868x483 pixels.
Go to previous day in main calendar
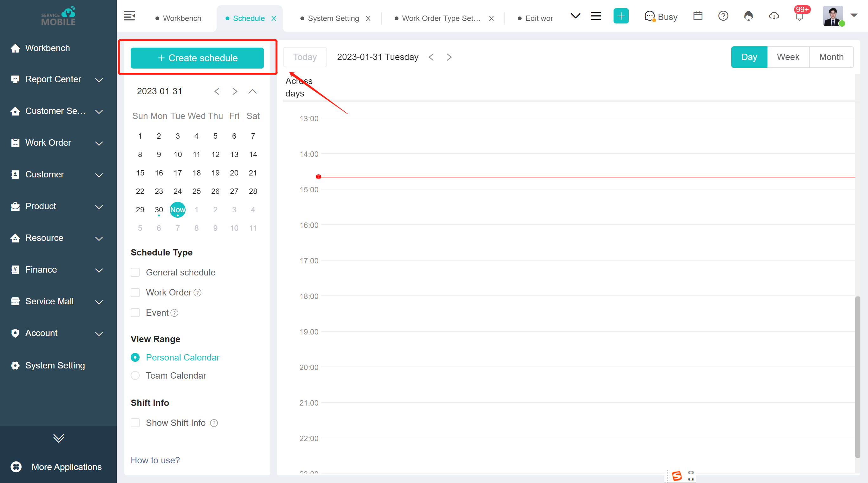[x=431, y=57]
